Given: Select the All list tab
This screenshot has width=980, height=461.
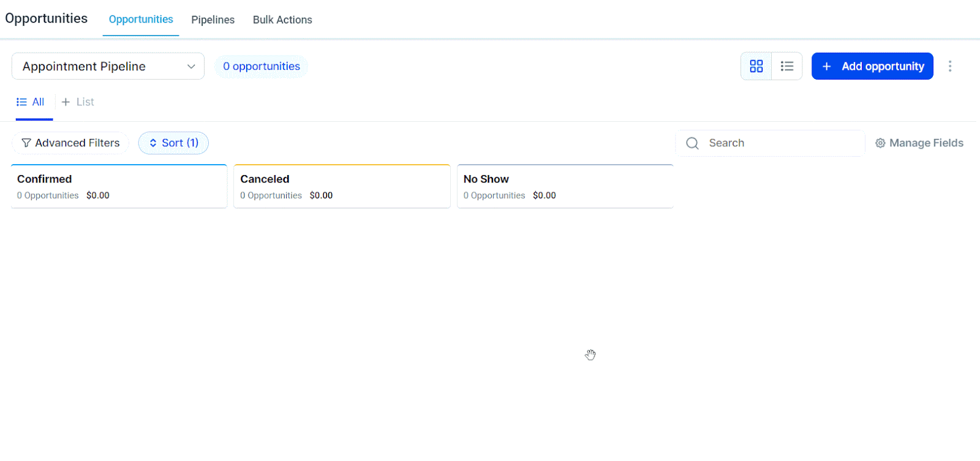Looking at the screenshot, I should click(31, 102).
